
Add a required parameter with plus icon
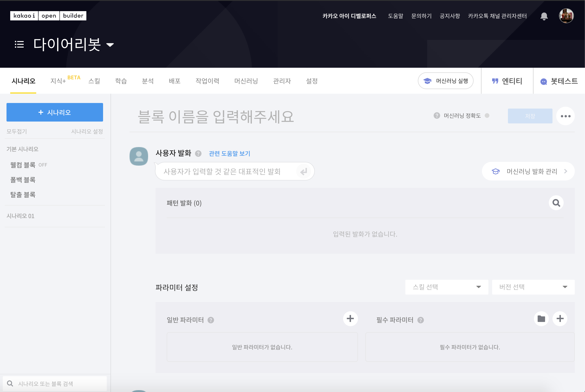click(560, 319)
